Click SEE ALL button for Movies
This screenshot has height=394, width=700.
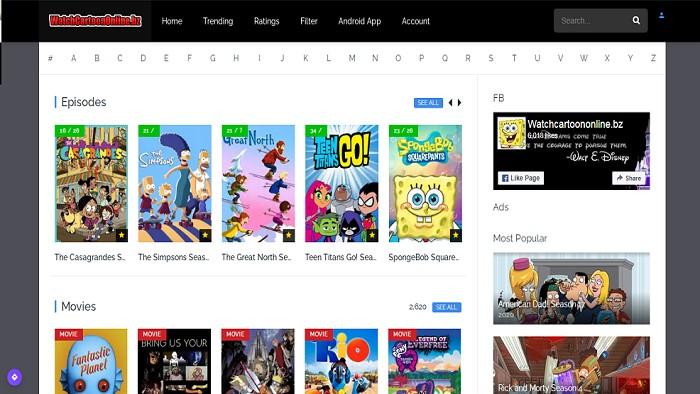[x=446, y=307]
